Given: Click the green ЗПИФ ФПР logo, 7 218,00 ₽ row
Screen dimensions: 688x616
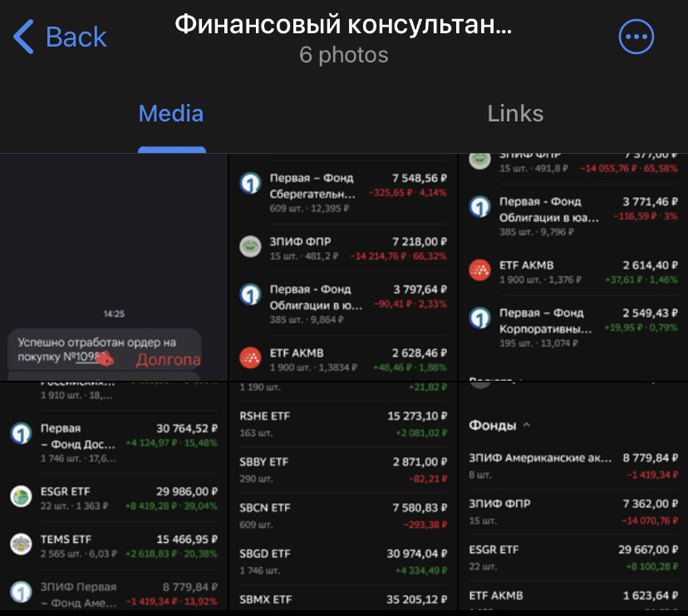Looking at the screenshot, I should (x=251, y=246).
